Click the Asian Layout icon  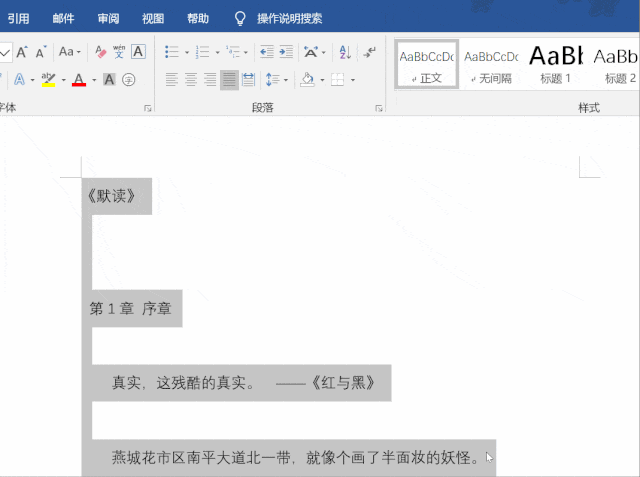(x=311, y=52)
